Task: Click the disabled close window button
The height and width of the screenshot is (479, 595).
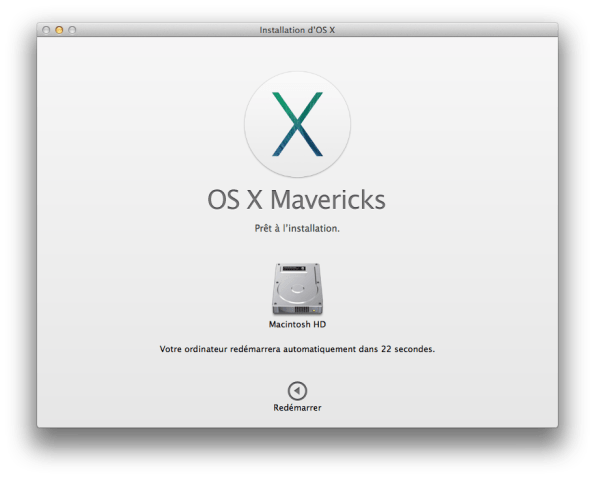Action: point(46,30)
